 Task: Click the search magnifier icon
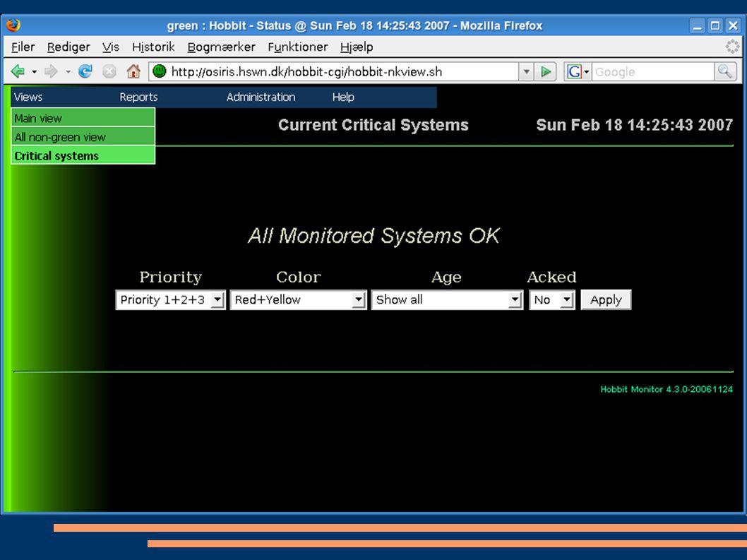coord(725,71)
